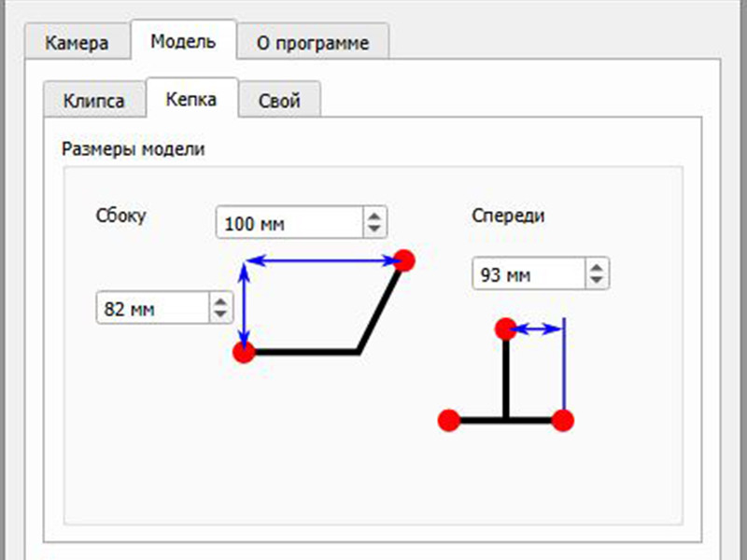Click the bottom-left red point of side diagram
747x560 pixels.
click(x=244, y=352)
